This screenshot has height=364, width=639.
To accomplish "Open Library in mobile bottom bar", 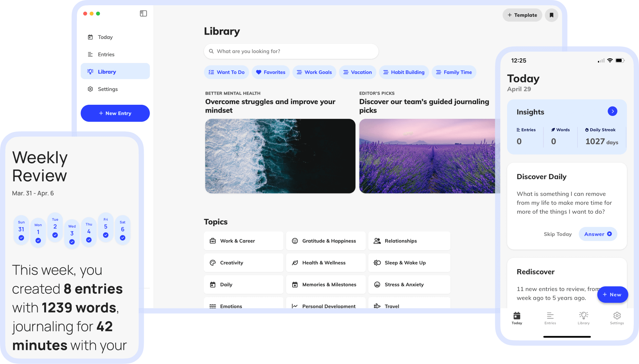I will point(583,318).
